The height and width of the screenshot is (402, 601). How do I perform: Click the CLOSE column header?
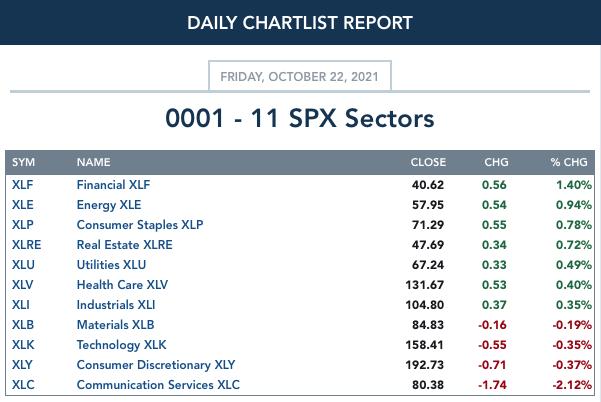coord(428,162)
